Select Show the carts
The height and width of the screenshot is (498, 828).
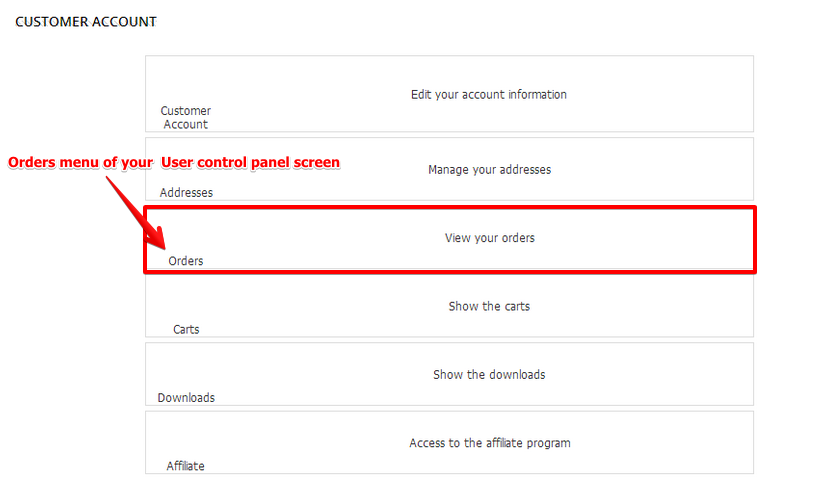point(489,306)
